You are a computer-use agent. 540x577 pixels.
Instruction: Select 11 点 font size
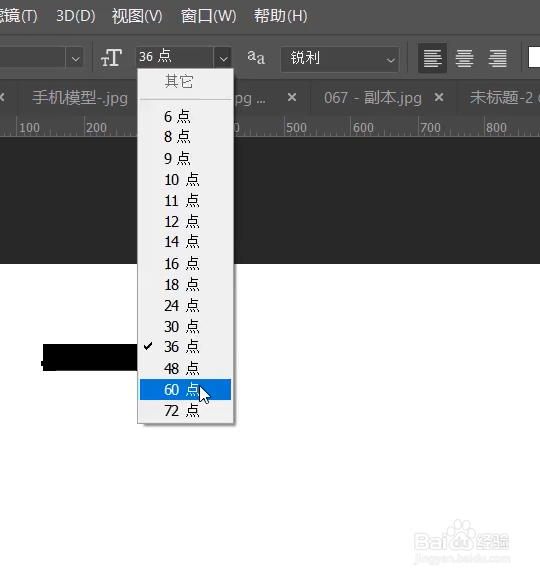[185, 201]
